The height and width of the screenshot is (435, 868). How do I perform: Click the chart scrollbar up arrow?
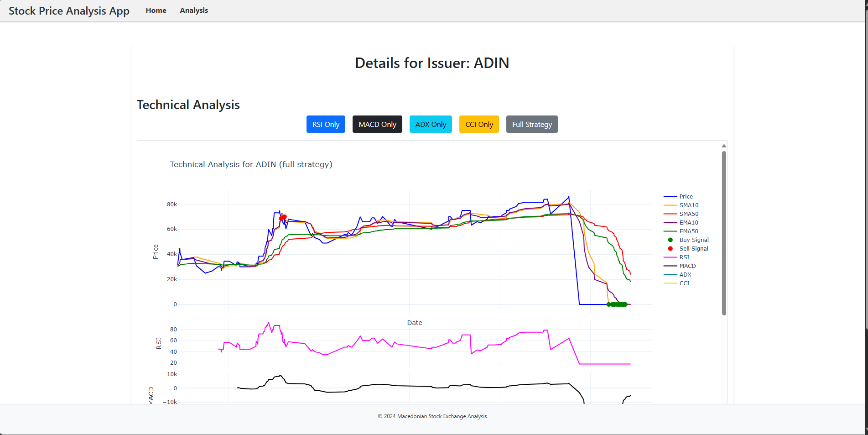point(724,146)
